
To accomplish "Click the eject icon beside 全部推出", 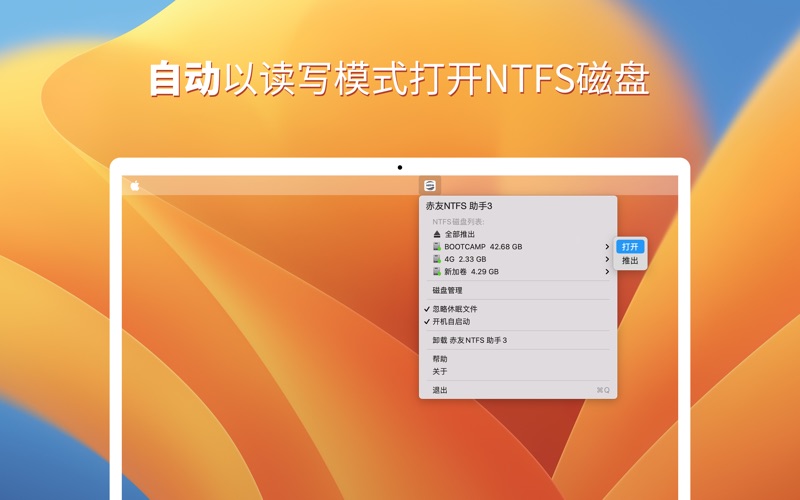I will (x=437, y=234).
